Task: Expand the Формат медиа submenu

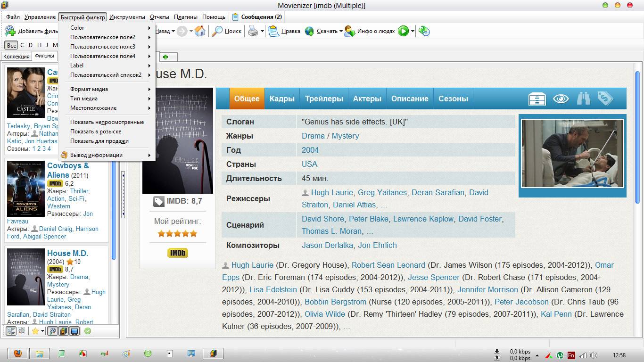Action: [107, 89]
